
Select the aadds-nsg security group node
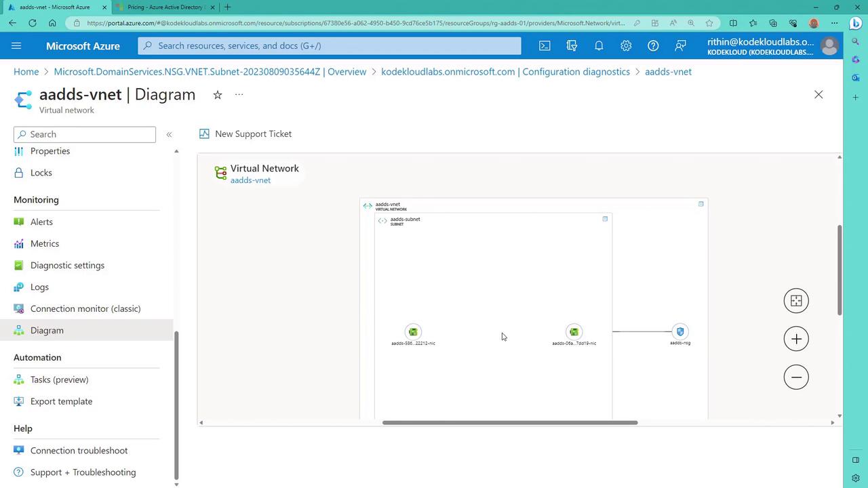[x=680, y=331]
